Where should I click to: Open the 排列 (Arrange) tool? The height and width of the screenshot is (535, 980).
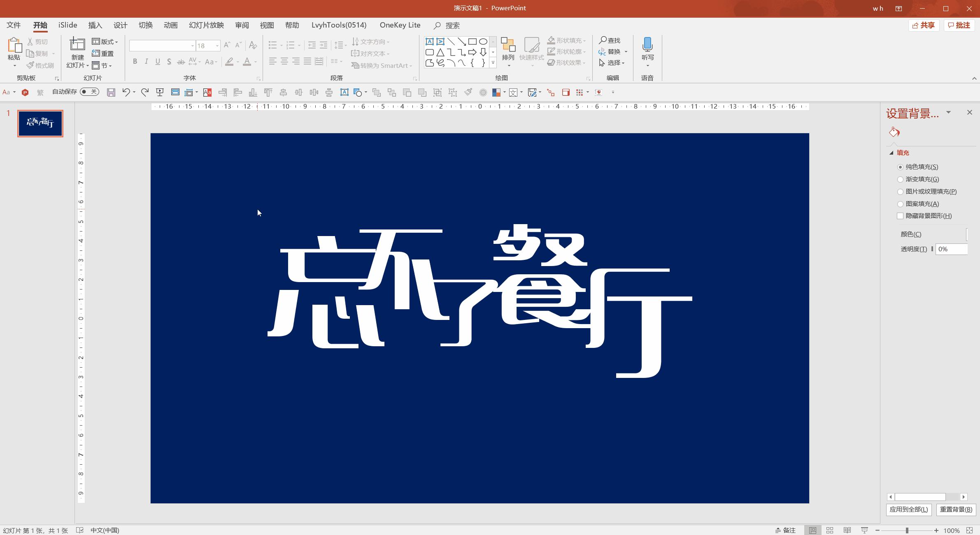click(508, 51)
